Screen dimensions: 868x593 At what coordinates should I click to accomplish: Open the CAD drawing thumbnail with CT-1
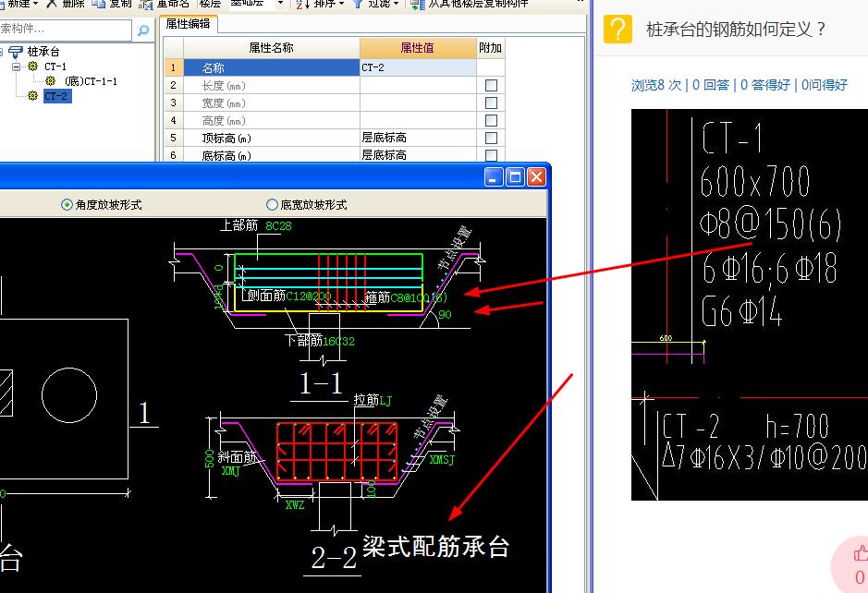coord(750,304)
